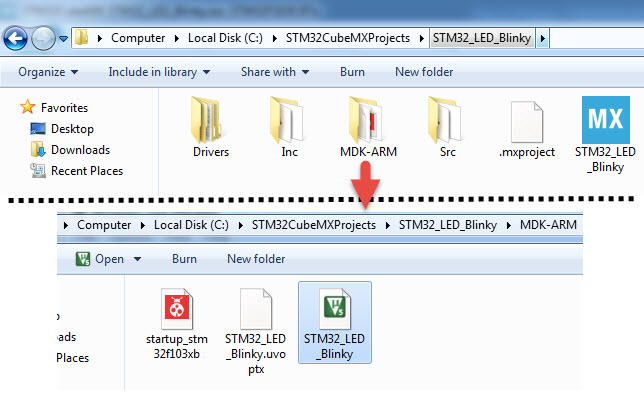Click the Forward navigation arrow
644x398 pixels.
coord(43,39)
